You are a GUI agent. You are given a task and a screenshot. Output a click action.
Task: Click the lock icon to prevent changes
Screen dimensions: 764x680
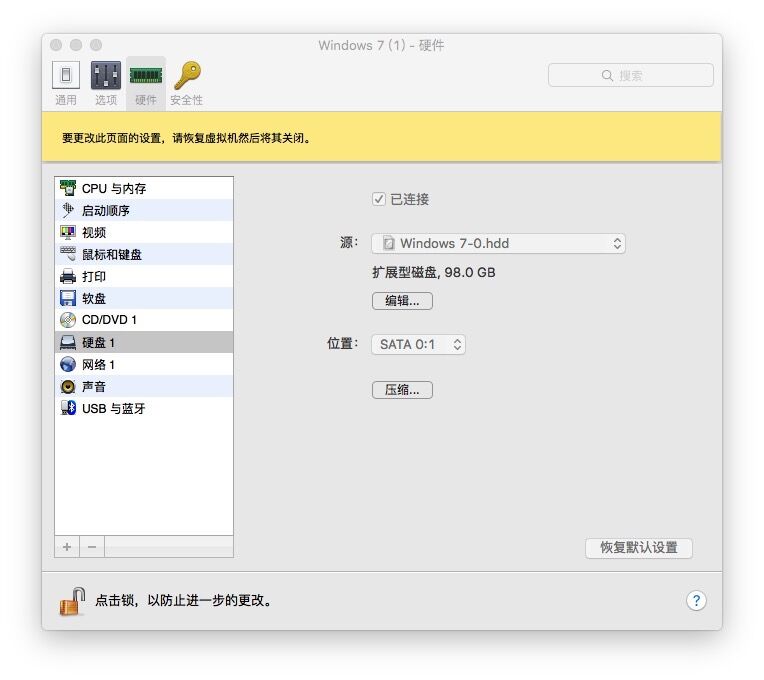point(71,601)
